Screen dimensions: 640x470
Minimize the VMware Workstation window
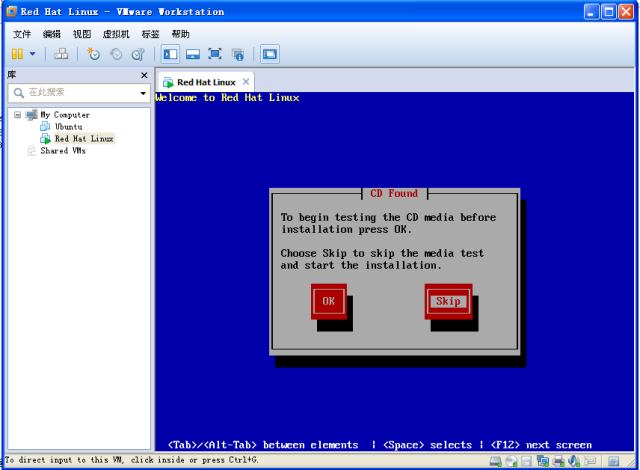[x=591, y=12]
